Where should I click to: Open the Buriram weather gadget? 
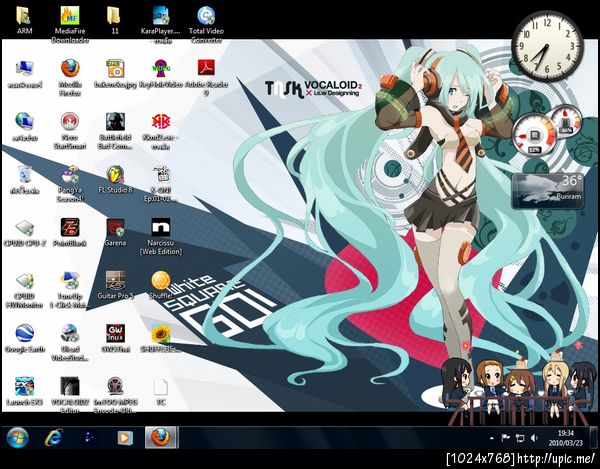pyautogui.click(x=548, y=191)
